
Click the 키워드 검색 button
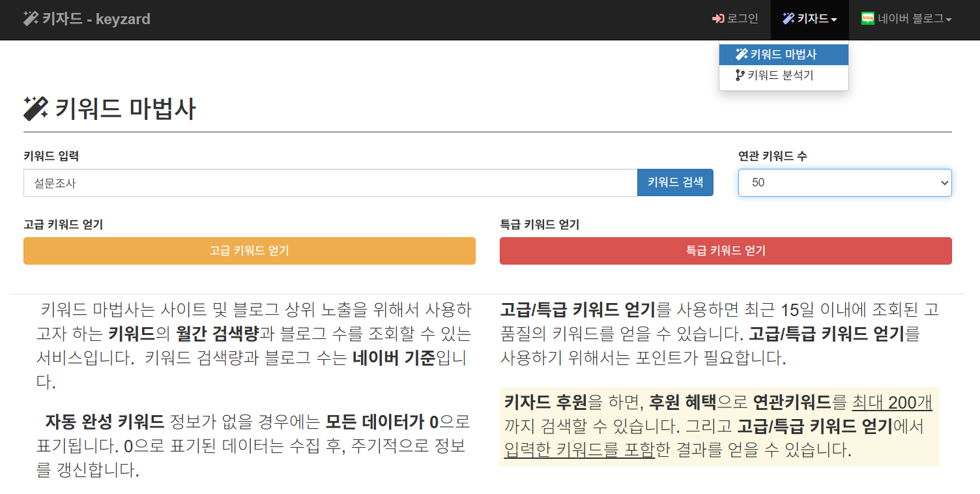(675, 182)
